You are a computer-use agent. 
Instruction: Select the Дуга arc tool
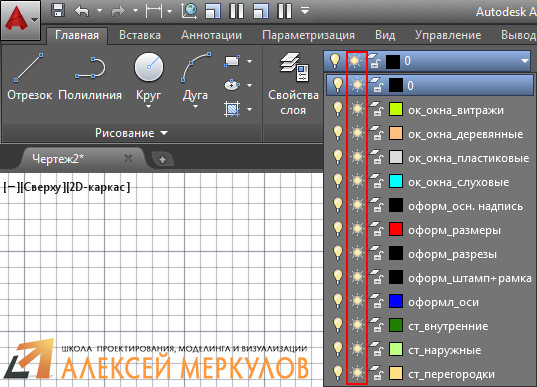point(195,75)
